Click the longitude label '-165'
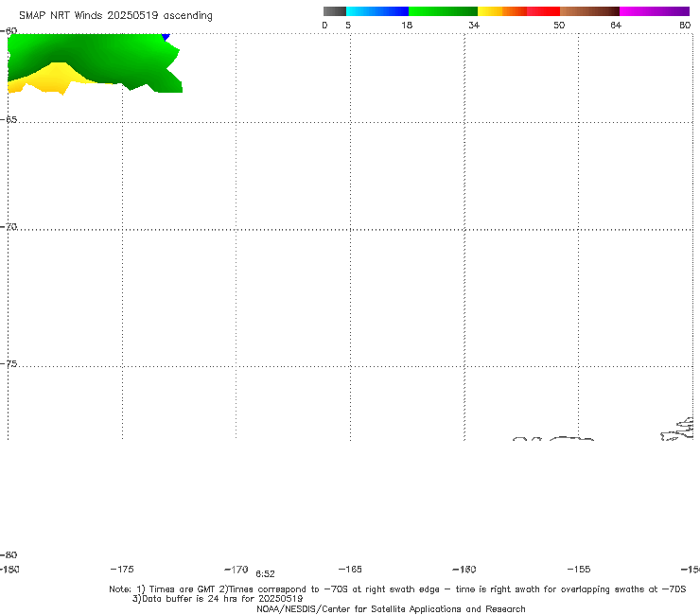The width and height of the screenshot is (700, 615). coord(350,569)
